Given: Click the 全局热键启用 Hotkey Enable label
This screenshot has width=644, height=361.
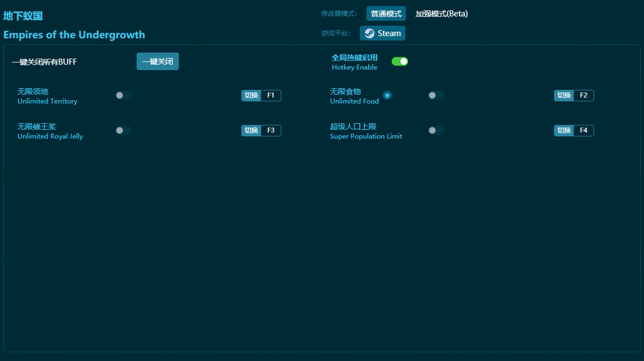Looking at the screenshot, I should (354, 62).
